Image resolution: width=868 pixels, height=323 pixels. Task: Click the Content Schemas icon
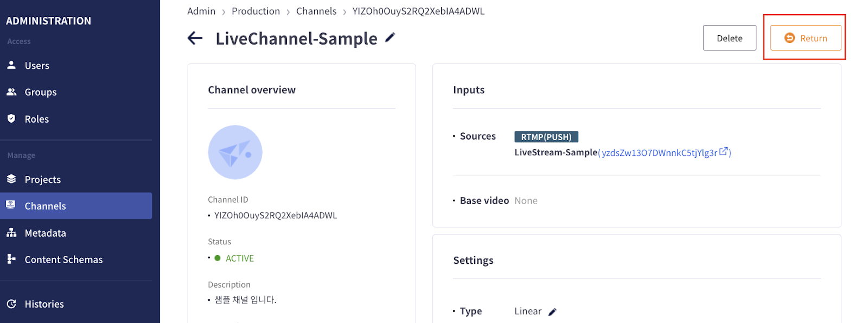click(11, 259)
